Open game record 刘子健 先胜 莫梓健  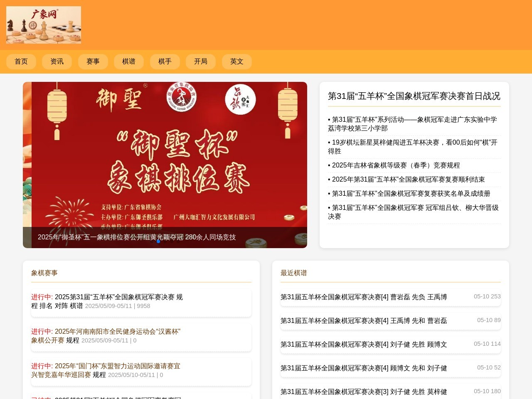click(x=364, y=392)
